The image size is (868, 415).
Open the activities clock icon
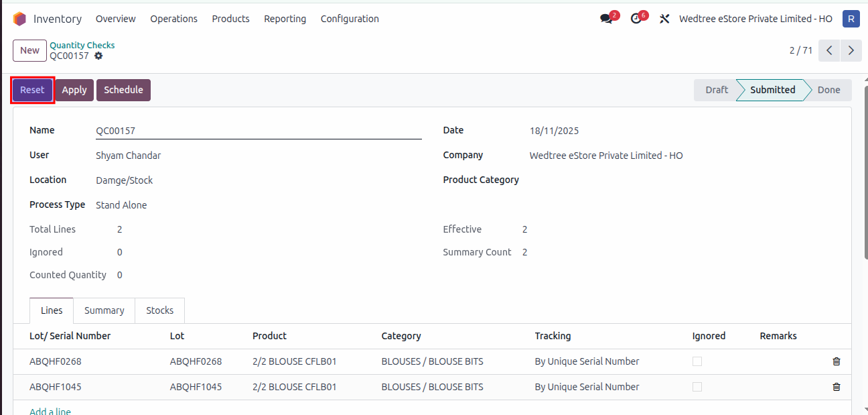636,19
